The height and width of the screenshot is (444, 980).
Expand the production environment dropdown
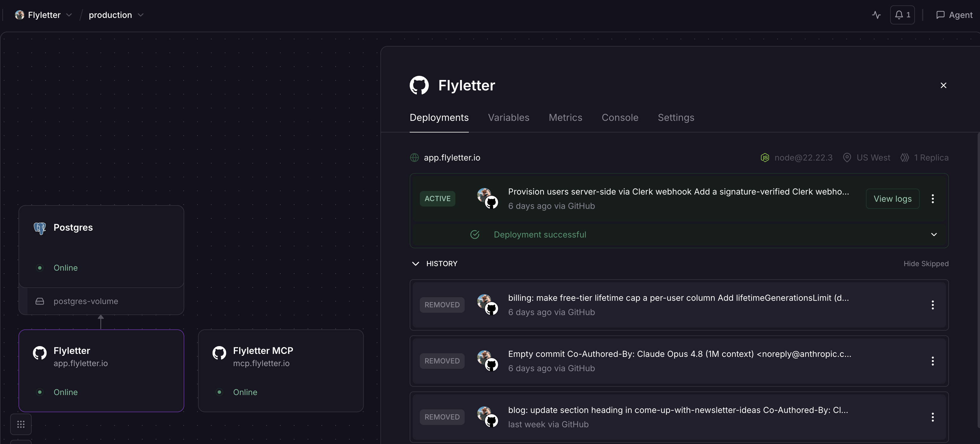140,15
